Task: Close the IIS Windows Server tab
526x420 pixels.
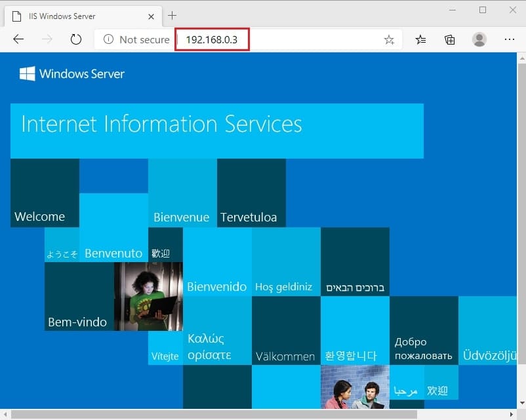Action: pyautogui.click(x=152, y=16)
